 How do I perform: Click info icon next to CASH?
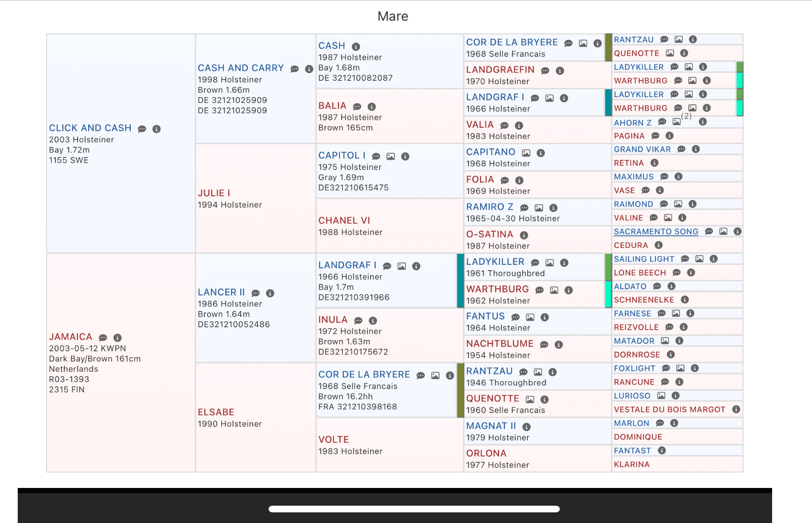click(356, 47)
